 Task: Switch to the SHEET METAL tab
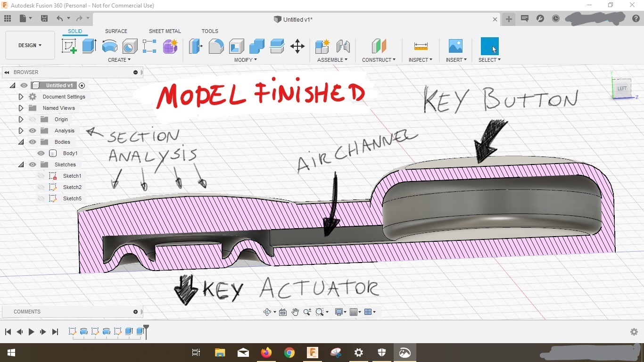point(165,31)
